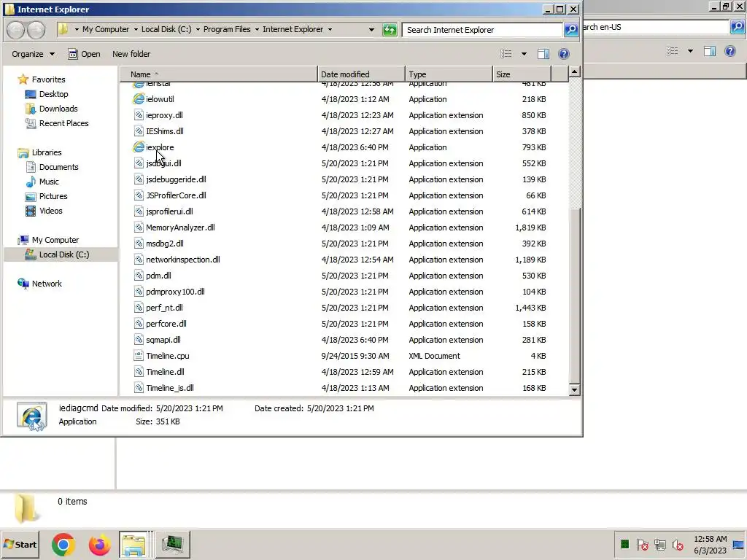Click the process monitor taskbar icon
Viewport: 747px width, 560px height.
(172, 544)
